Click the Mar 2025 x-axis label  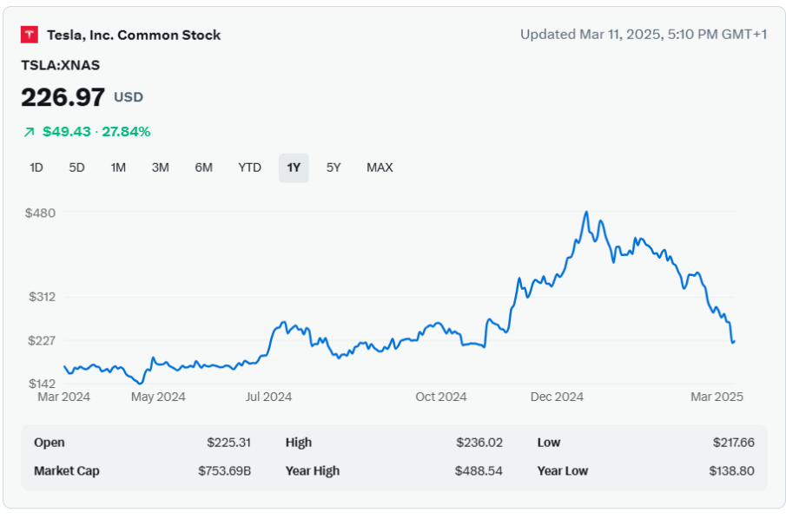click(717, 397)
